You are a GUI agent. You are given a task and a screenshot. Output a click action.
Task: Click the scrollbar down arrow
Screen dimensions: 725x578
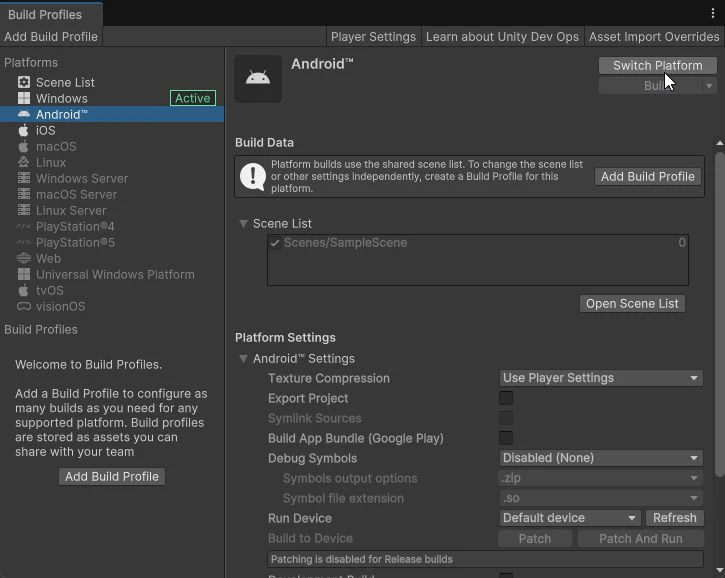click(719, 570)
